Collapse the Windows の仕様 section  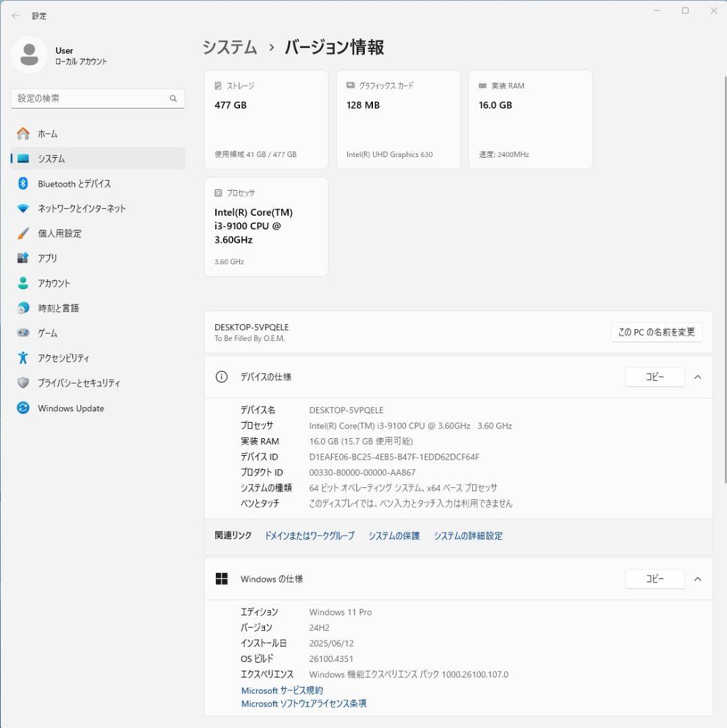tap(698, 578)
